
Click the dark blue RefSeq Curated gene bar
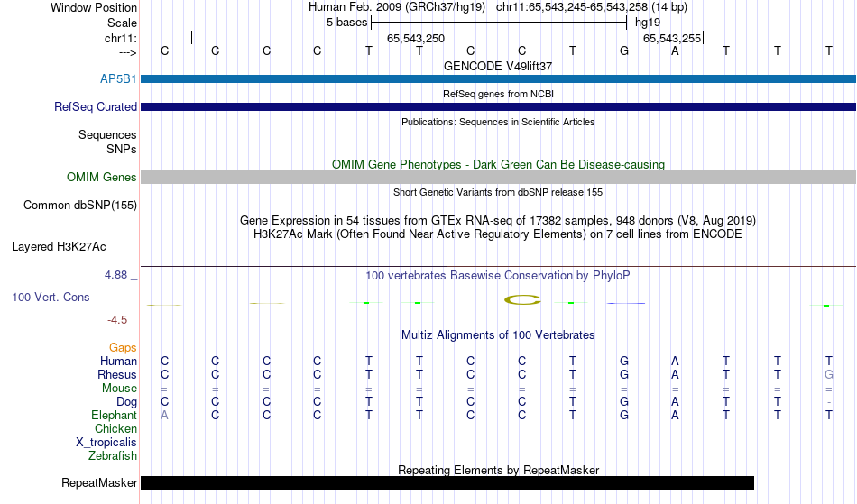coord(498,107)
